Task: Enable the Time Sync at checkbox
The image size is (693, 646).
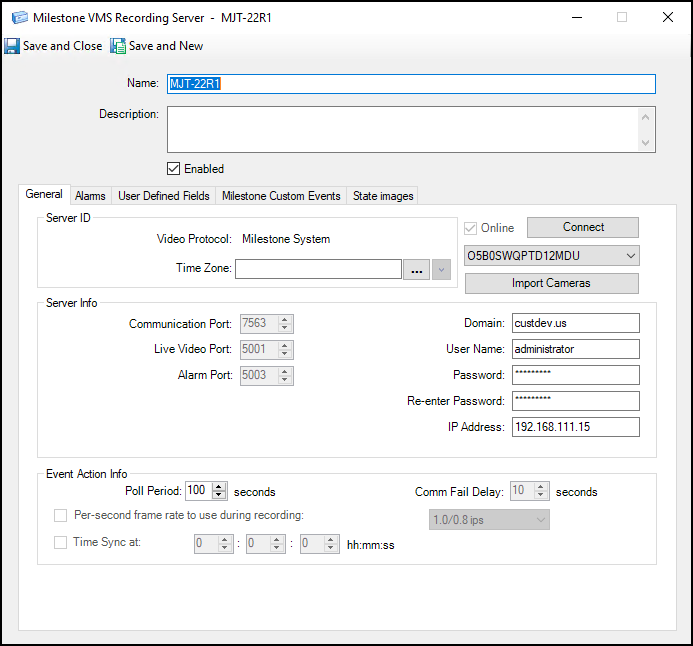Action: coord(61,542)
